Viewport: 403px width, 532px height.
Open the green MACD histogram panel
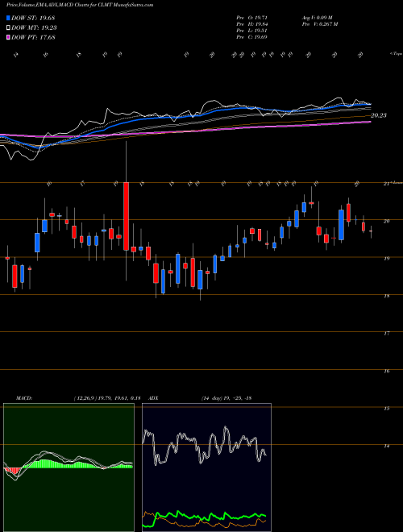coord(69,468)
